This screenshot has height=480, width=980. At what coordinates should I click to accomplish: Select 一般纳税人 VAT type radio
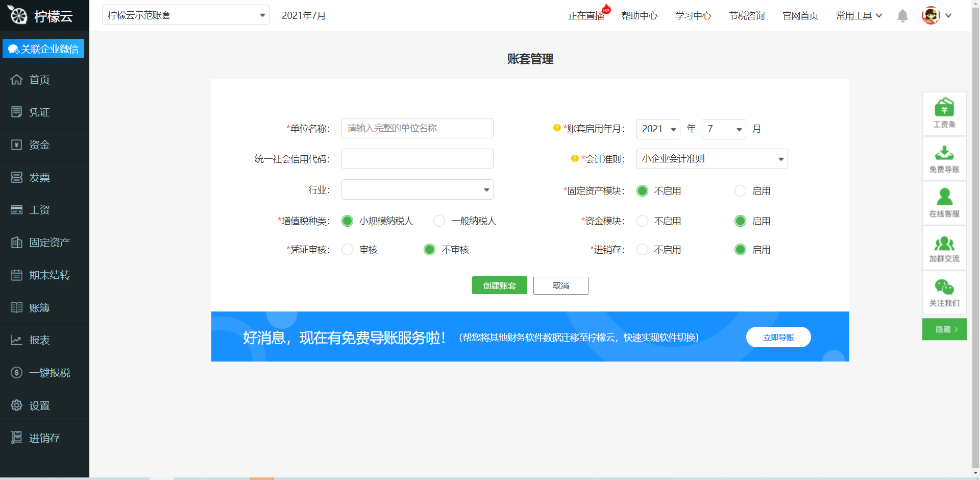coord(439,221)
